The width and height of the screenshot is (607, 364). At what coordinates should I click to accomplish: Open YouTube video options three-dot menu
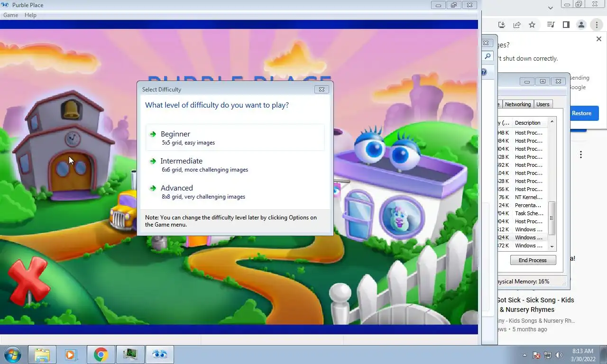pyautogui.click(x=580, y=155)
